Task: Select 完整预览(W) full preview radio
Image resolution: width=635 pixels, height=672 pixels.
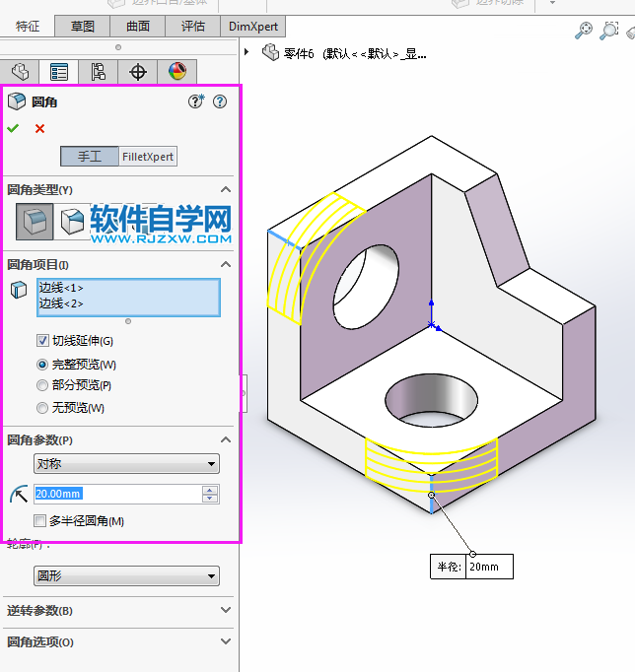Action: coord(42,365)
